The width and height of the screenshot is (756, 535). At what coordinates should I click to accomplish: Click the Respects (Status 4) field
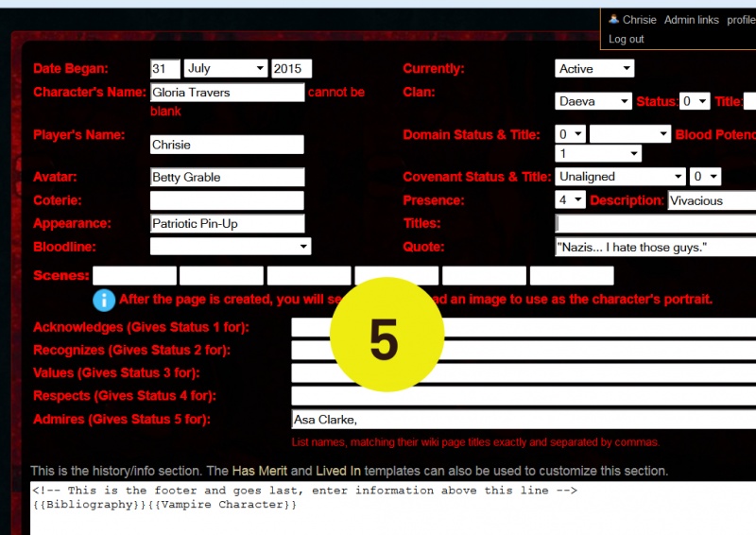(524, 396)
